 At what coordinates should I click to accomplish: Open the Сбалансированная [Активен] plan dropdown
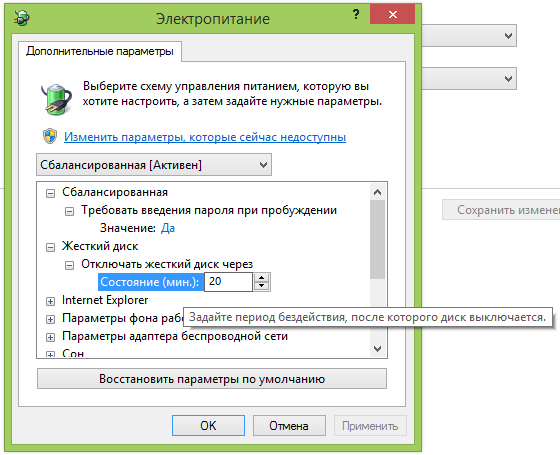[154, 165]
